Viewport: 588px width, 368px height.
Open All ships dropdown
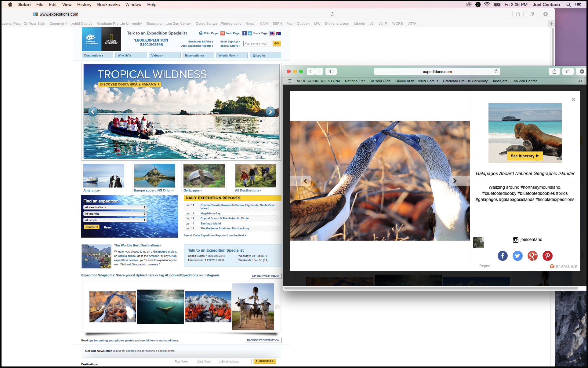[115, 220]
